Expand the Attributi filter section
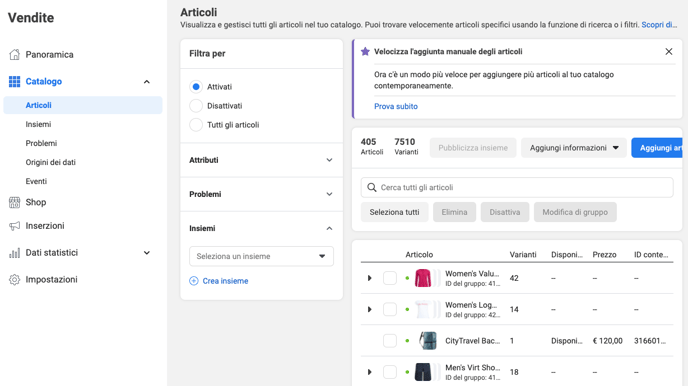Image resolution: width=688 pixels, height=386 pixels. pos(329,160)
